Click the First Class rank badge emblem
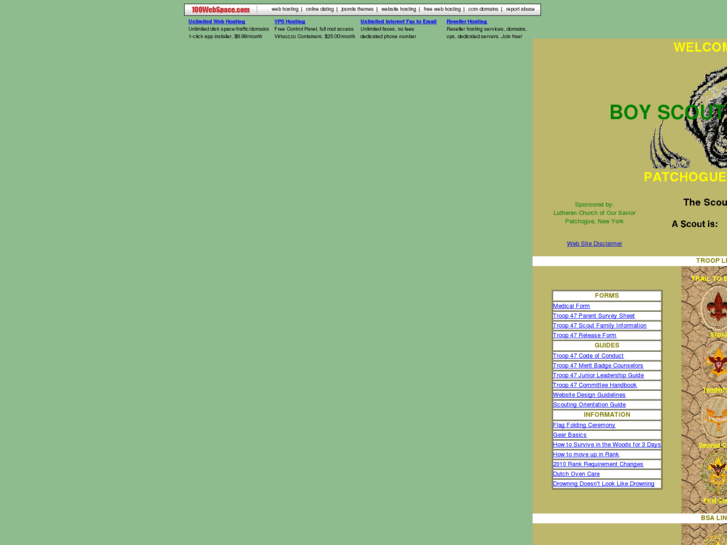The image size is (727, 545). [714, 472]
